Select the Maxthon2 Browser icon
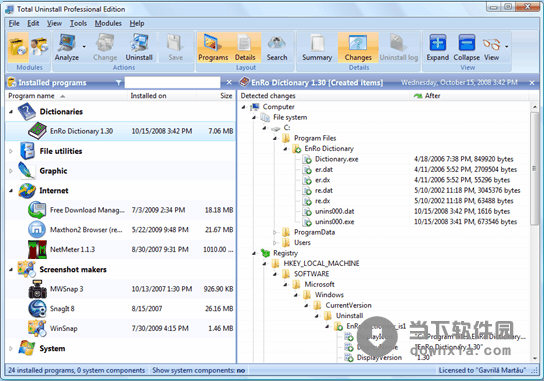The height and width of the screenshot is (381, 544). 37,230
